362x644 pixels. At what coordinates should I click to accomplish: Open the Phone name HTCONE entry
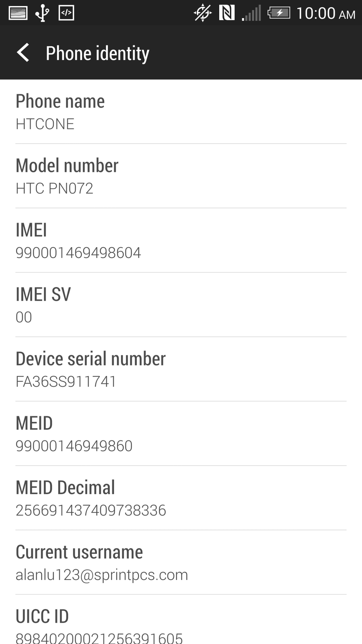tap(181, 111)
